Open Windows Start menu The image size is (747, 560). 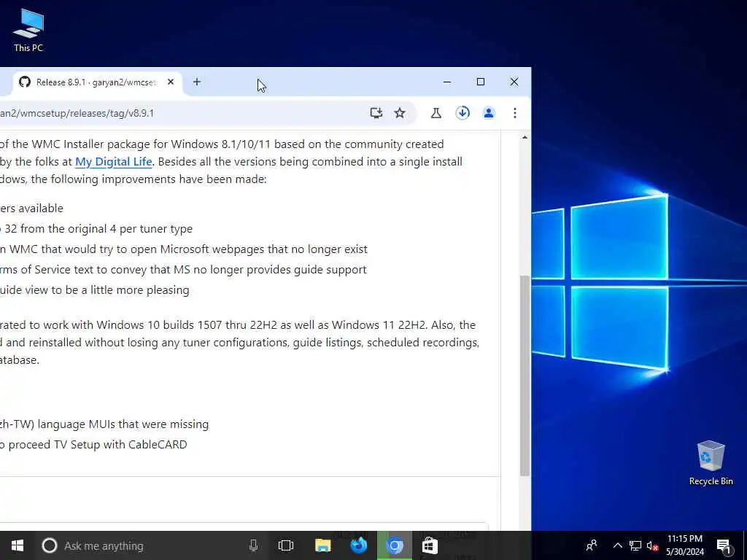tap(18, 545)
